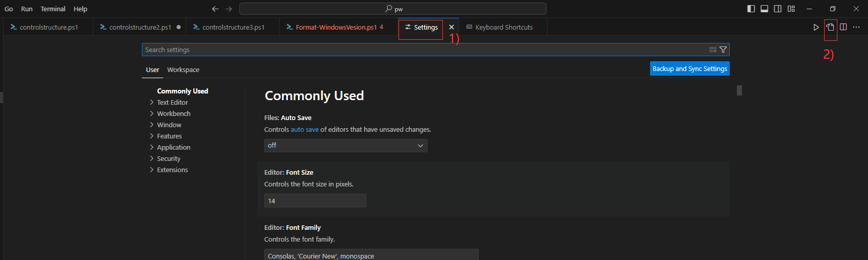Screen dimensions: 868x260
Task: Click the Open Settings (JSON) icon
Action: [830, 27]
